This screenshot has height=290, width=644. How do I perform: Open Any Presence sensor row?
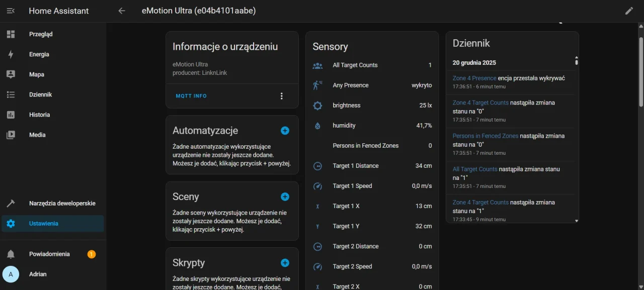tap(372, 85)
